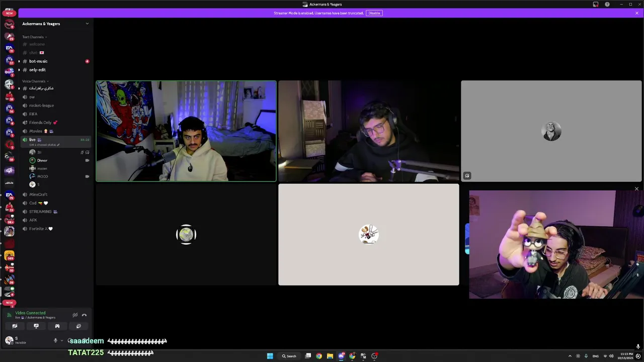The width and height of the screenshot is (644, 362).
Task: Start an activity with the game controller button
Action: 57,326
